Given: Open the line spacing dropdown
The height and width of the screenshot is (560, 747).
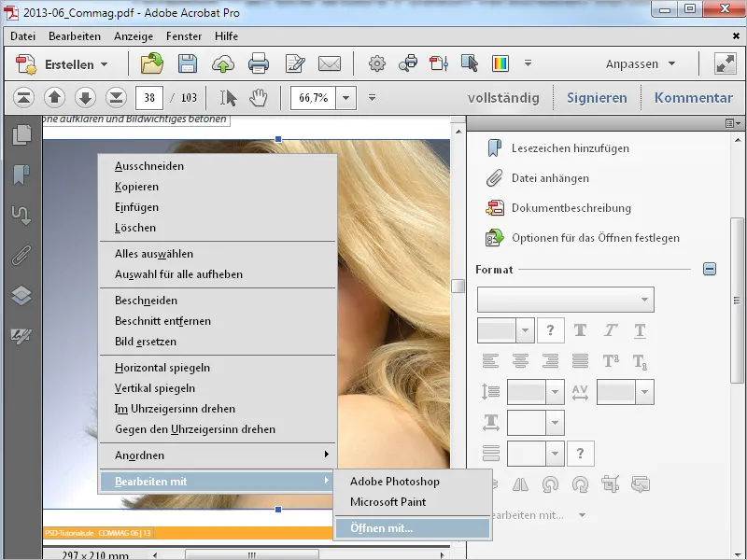Looking at the screenshot, I should point(555,392).
